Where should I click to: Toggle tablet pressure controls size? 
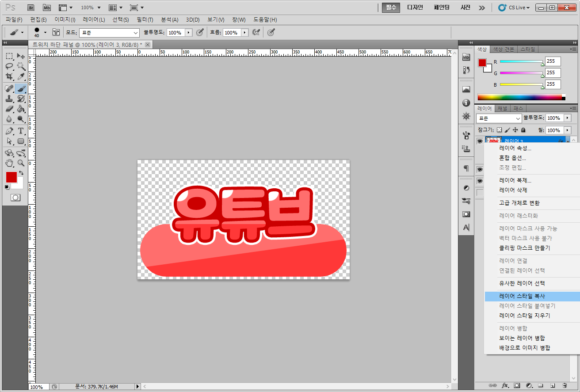coord(272,32)
